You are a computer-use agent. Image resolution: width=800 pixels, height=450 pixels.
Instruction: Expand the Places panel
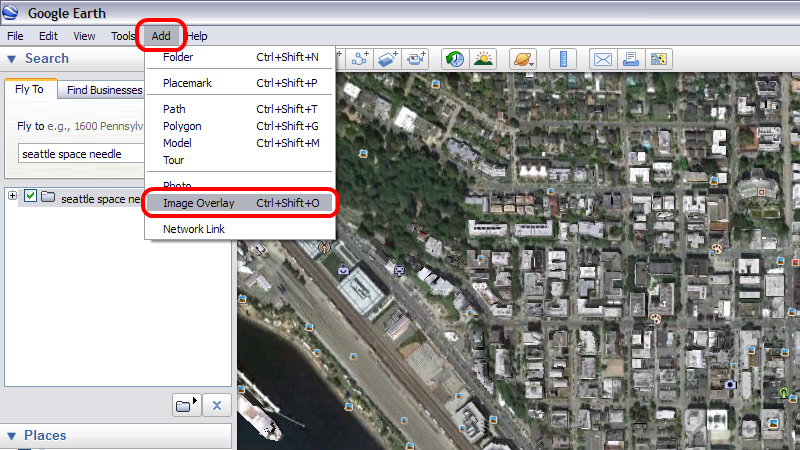11,435
